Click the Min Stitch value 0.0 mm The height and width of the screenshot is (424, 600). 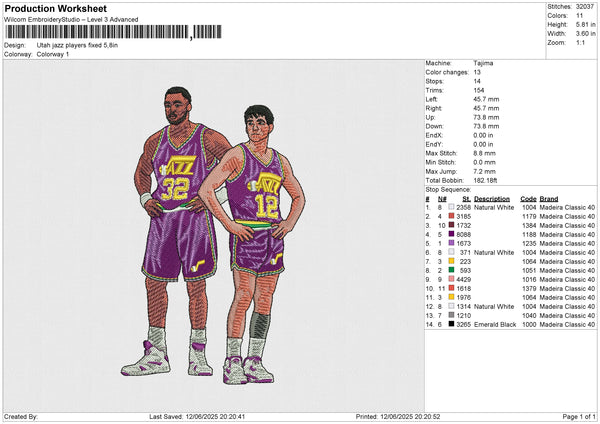coord(484,162)
